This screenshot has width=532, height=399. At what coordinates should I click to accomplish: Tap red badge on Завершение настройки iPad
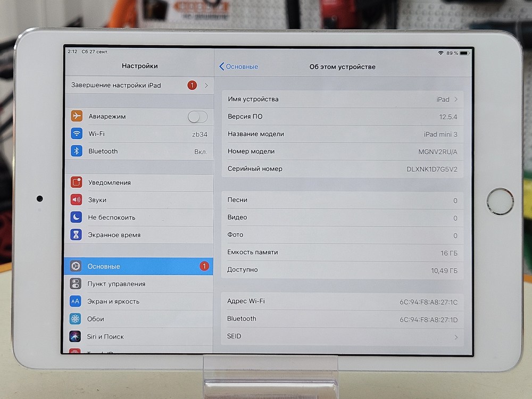[192, 85]
